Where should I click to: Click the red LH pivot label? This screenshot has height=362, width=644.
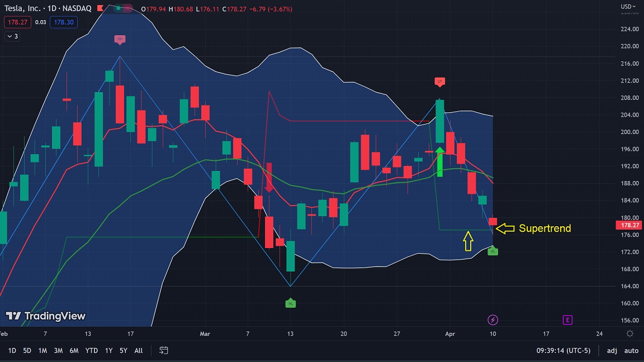pyautogui.click(x=439, y=82)
